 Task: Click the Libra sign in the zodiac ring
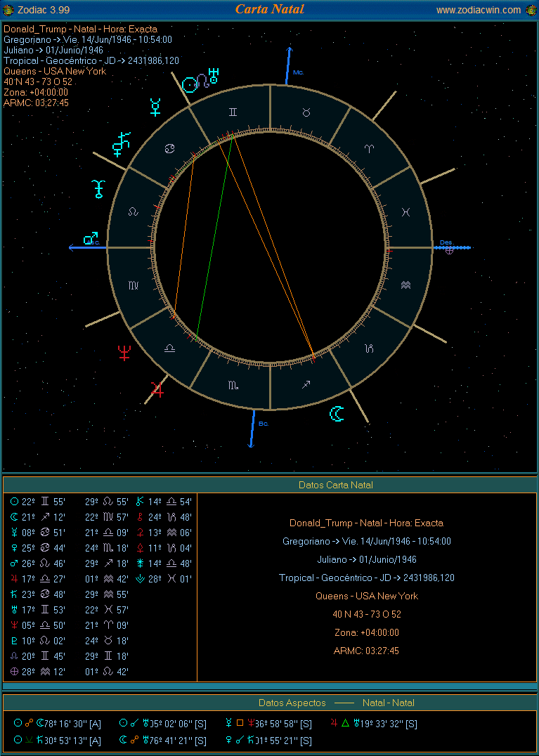click(x=170, y=348)
